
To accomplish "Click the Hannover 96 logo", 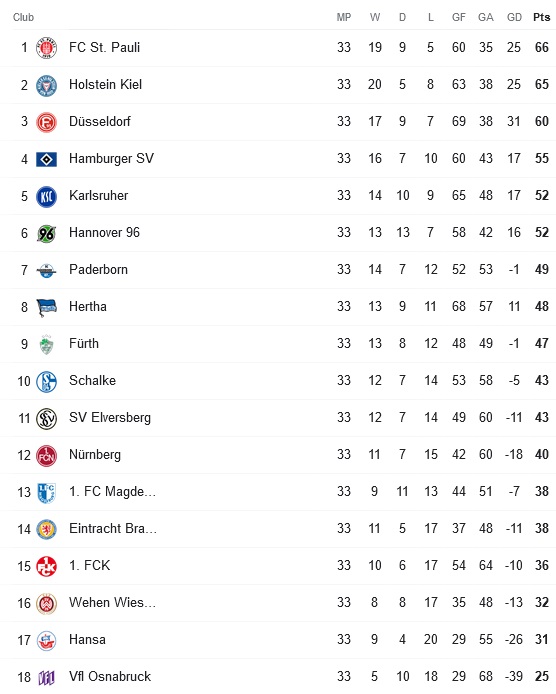I will (x=46, y=233).
